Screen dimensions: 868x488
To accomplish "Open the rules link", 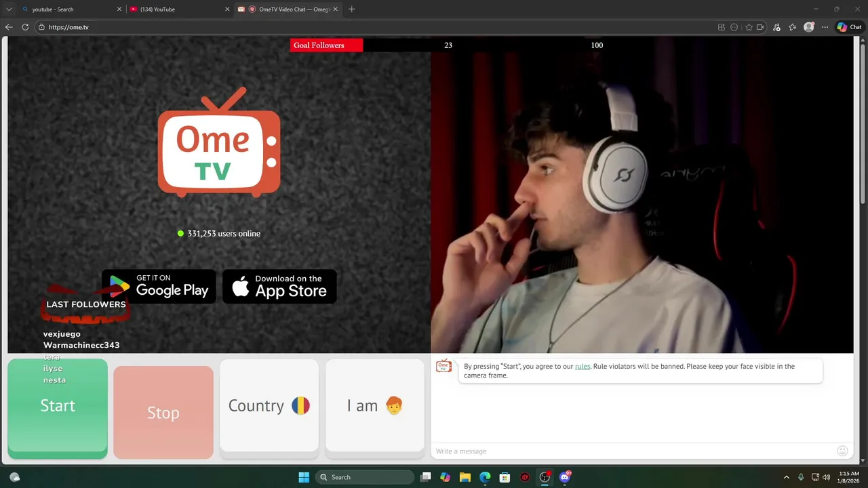I will pyautogui.click(x=583, y=366).
